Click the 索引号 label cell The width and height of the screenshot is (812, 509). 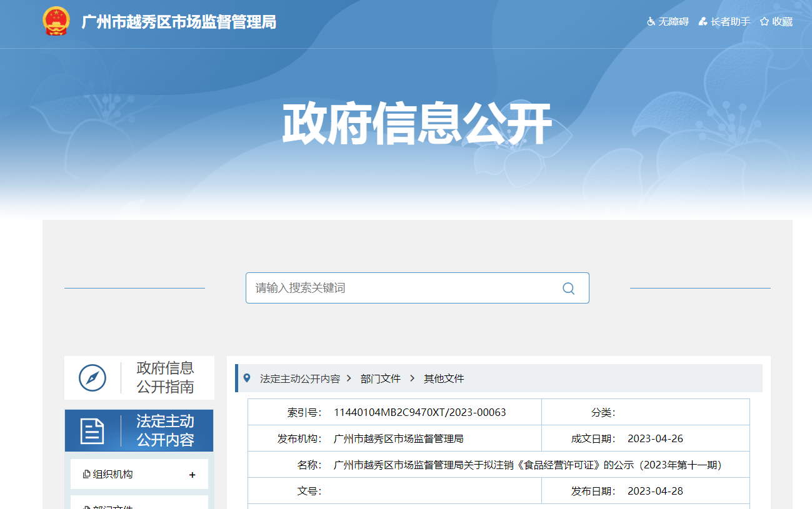[x=304, y=412]
